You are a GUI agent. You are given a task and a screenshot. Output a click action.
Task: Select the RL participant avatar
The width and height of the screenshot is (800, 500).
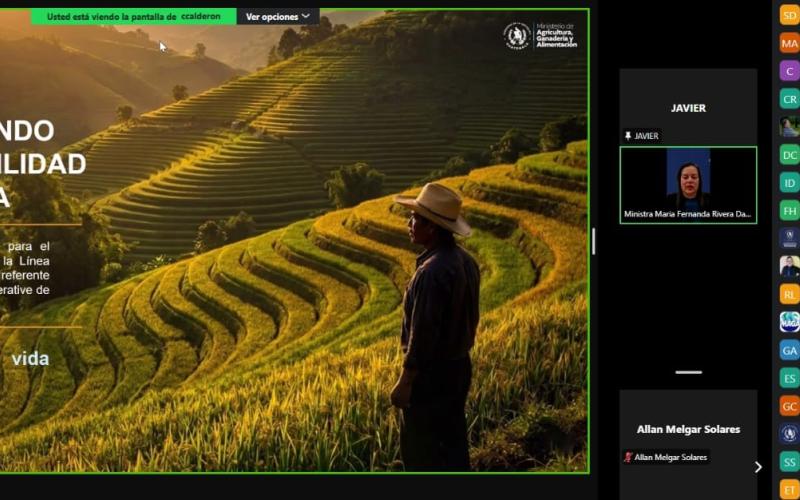789,294
